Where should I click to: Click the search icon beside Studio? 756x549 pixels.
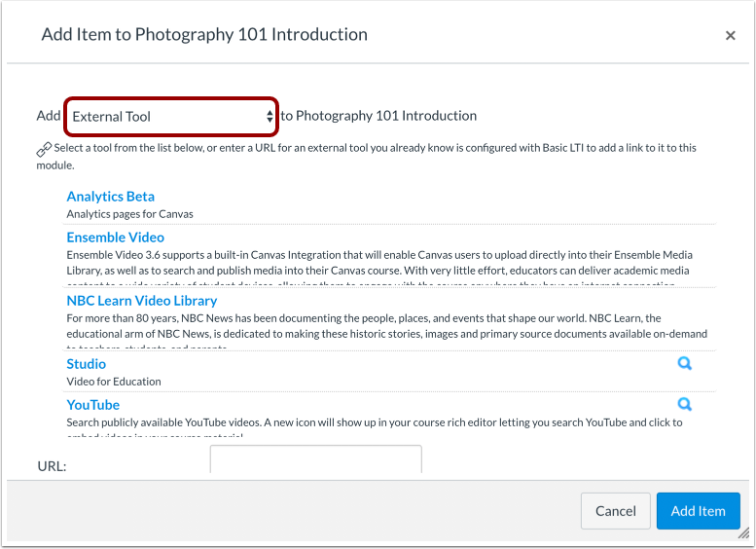(x=685, y=363)
